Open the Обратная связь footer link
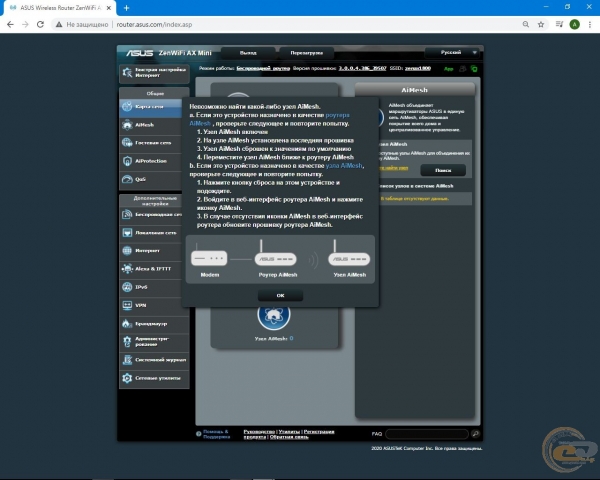Image resolution: width=600 pixels, height=480 pixels. (x=289, y=437)
